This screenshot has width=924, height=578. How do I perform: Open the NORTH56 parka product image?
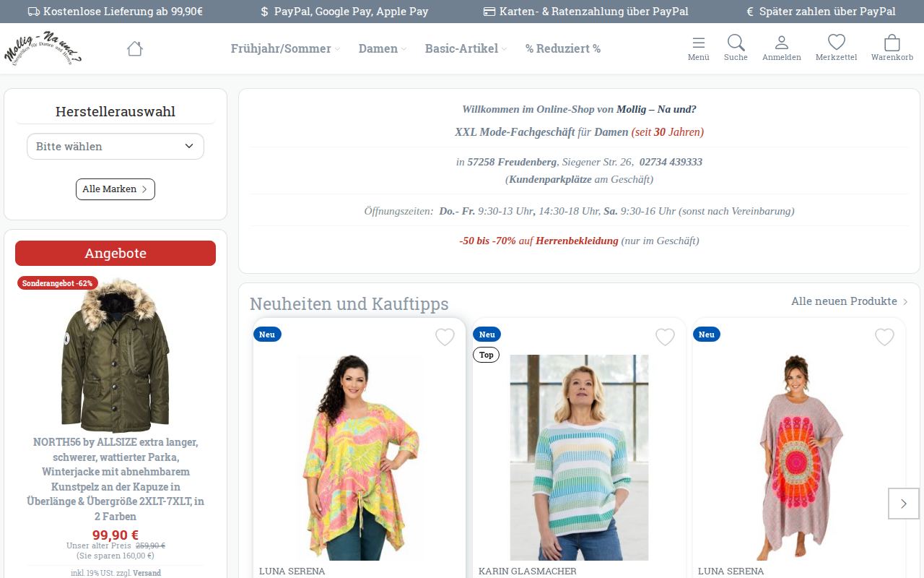[x=115, y=356]
